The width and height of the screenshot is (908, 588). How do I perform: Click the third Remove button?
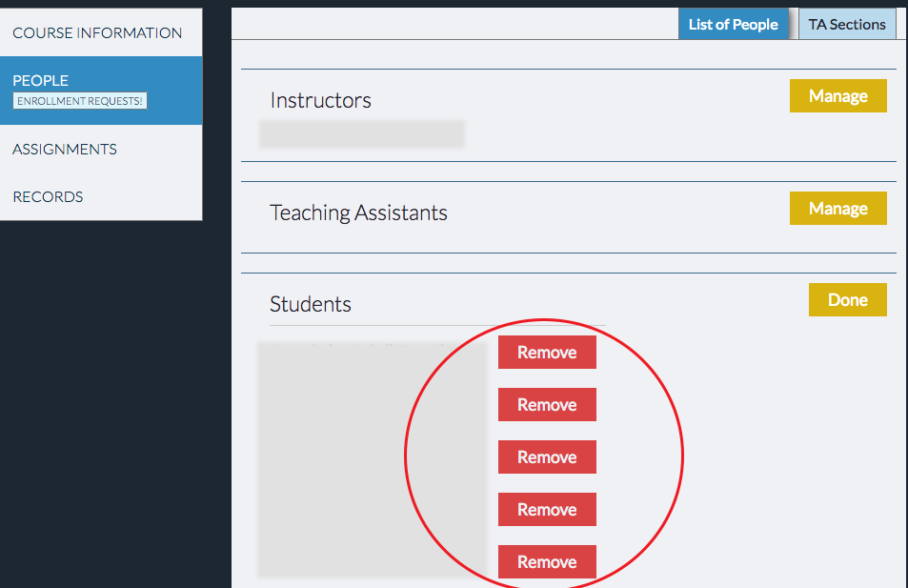pos(547,457)
